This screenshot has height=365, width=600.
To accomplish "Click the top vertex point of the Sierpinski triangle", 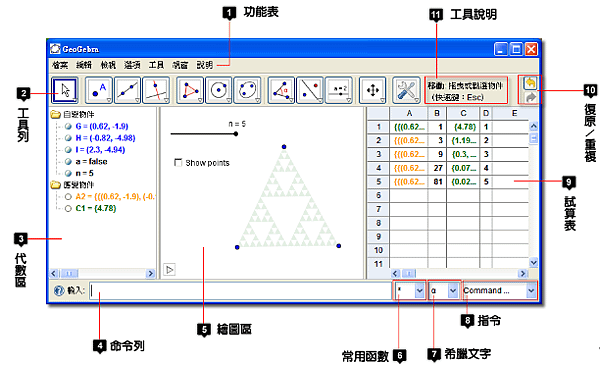I will coord(284,147).
